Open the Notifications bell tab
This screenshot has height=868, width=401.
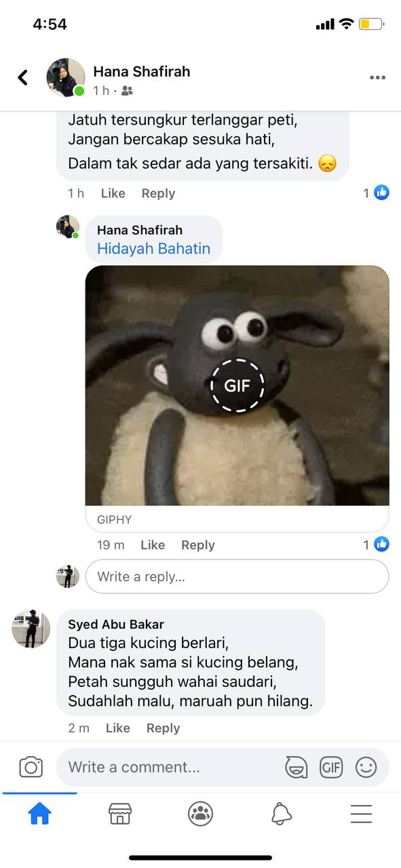tap(281, 814)
